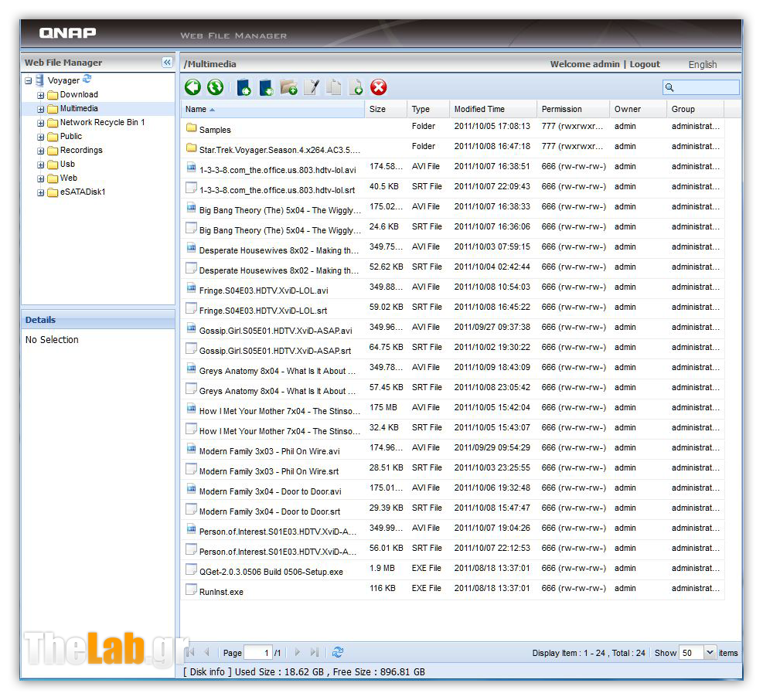Select the Network Recycle Bin 1 folder
This screenshot has width=763, height=700.
[102, 123]
